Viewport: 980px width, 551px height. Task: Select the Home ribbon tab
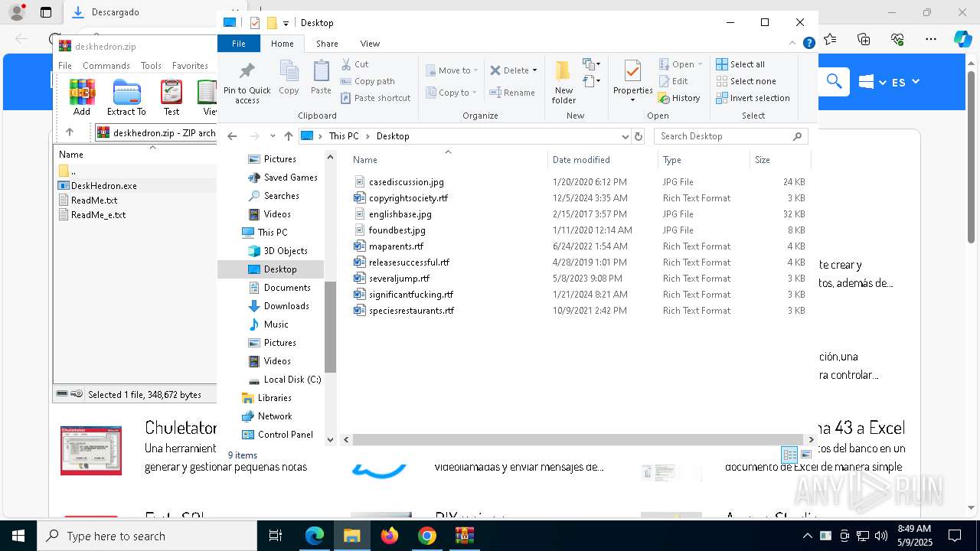point(283,44)
